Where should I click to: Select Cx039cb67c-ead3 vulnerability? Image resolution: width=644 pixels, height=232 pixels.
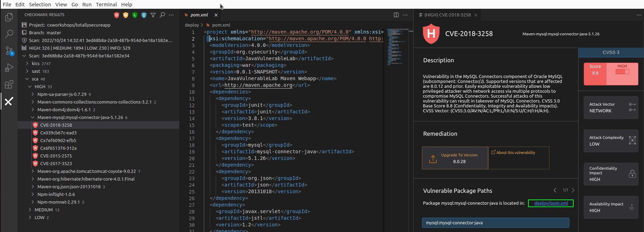98,133
